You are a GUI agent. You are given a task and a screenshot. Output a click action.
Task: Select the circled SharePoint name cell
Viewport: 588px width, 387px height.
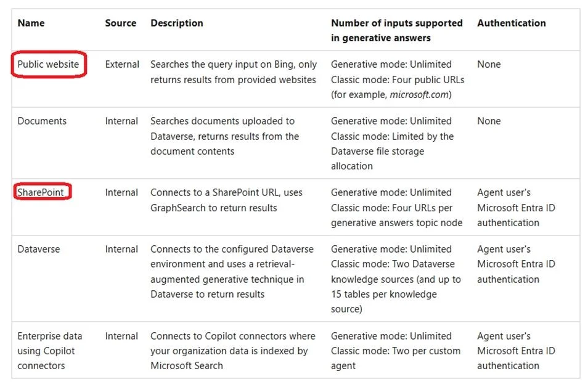coord(41,192)
